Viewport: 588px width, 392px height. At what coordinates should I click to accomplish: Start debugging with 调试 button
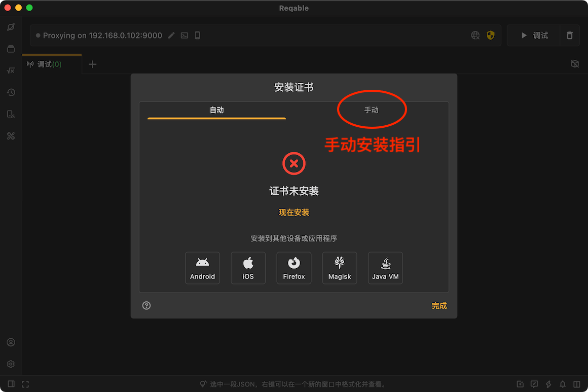coord(534,35)
